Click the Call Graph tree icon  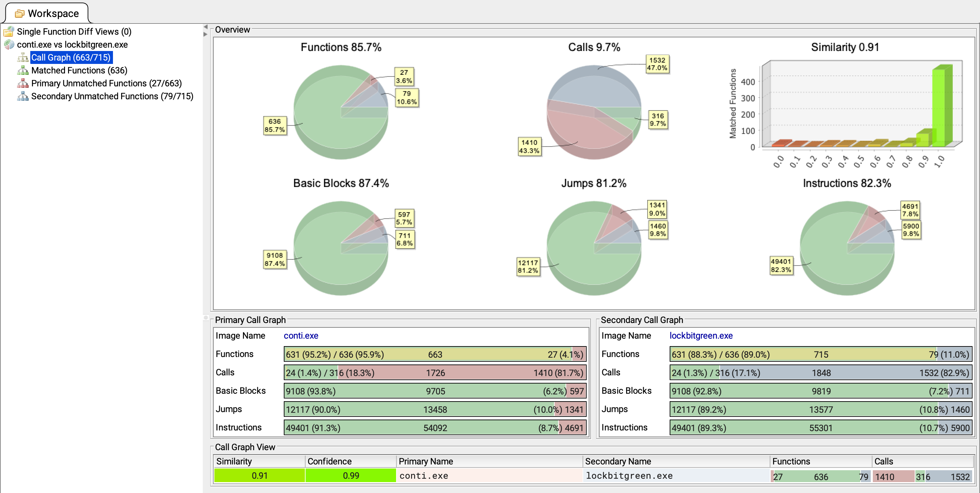tap(23, 57)
